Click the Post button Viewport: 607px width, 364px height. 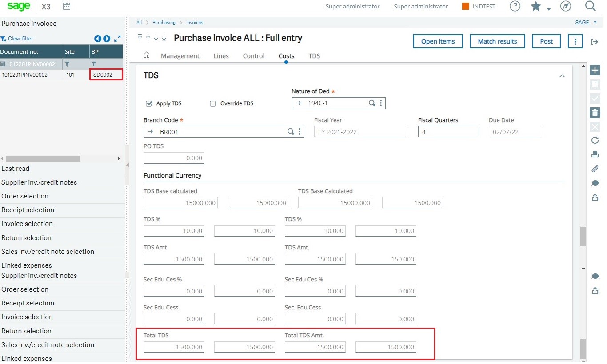tap(546, 41)
